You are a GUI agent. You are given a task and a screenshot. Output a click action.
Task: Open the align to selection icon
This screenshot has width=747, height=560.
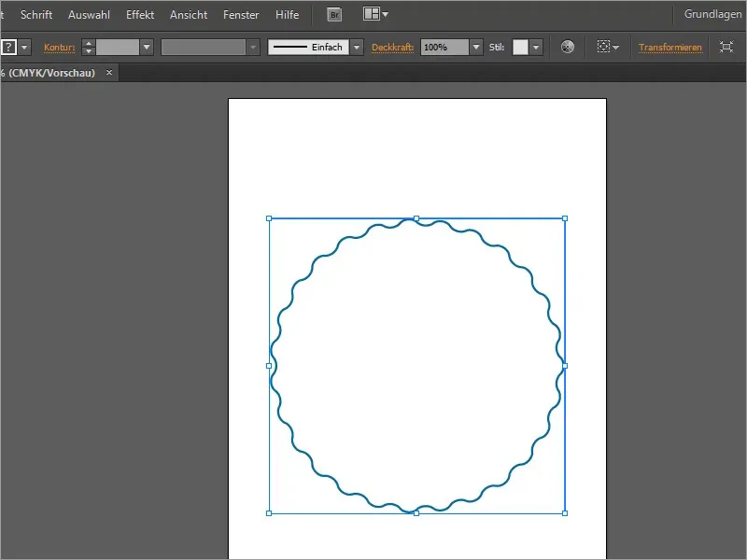(x=608, y=47)
